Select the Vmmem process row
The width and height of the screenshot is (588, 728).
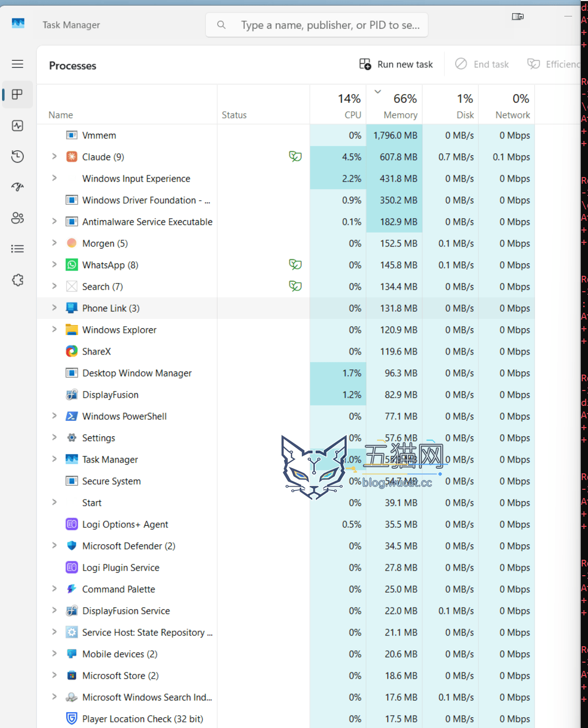(286, 135)
